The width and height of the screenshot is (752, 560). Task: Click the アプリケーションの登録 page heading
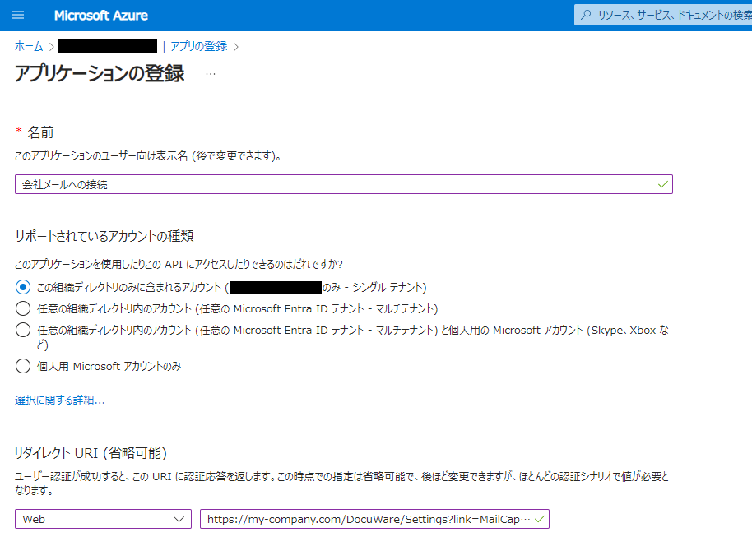[100, 73]
